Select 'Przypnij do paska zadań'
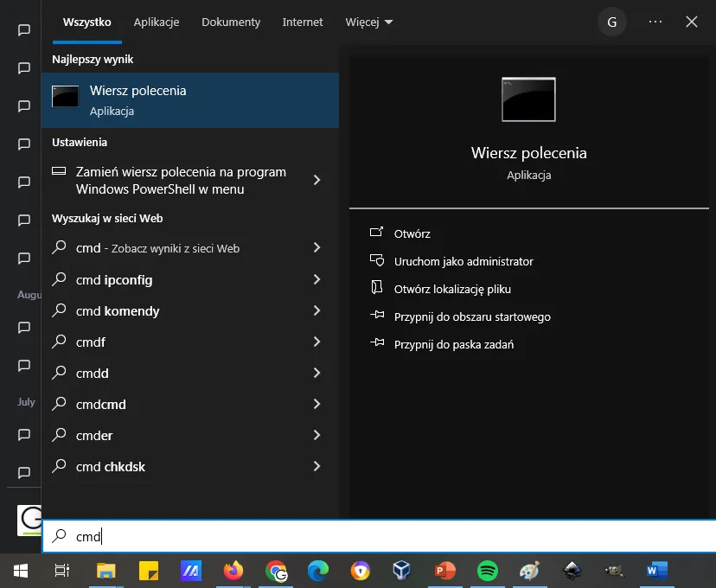The image size is (716, 588). click(x=454, y=344)
